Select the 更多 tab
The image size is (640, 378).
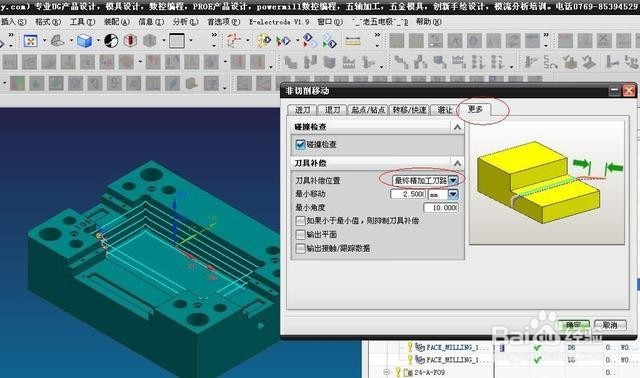pos(475,109)
